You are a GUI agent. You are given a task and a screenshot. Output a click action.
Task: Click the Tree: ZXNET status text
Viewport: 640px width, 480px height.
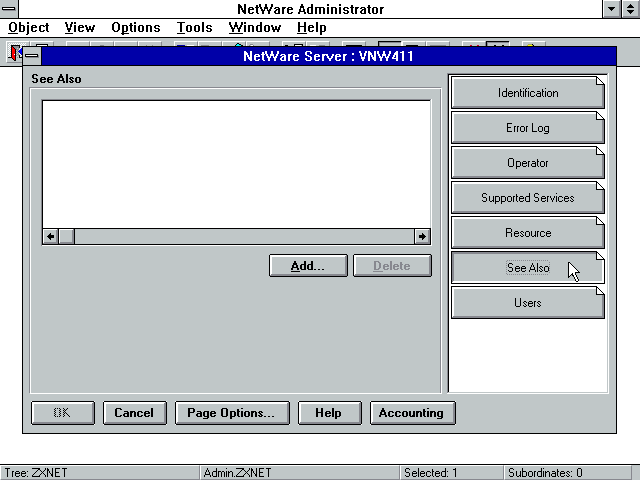coord(36,473)
